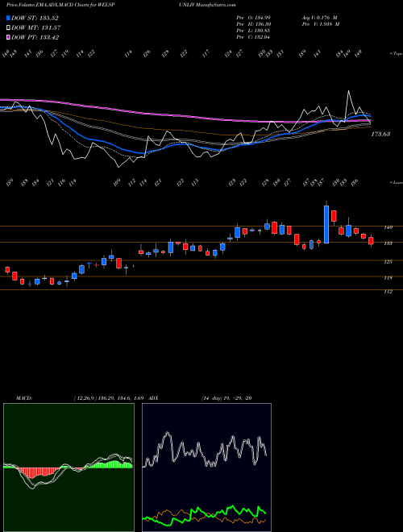Viewport: 403px width, 532px height.
Task: Click the tall blue candlestick in price chart
Action: pos(326,224)
